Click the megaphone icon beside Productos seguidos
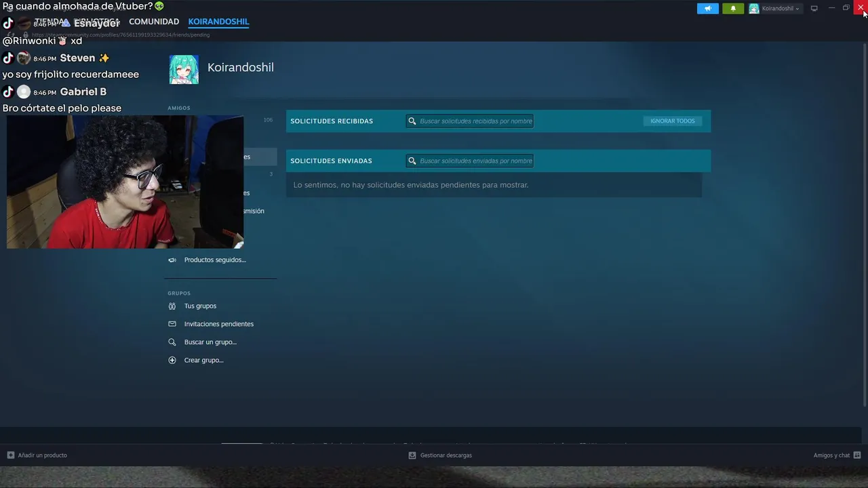 172,260
